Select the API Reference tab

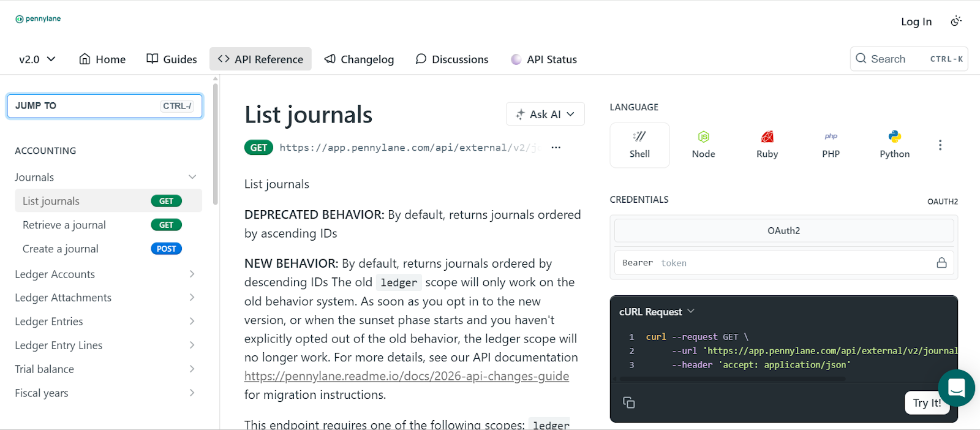260,59
